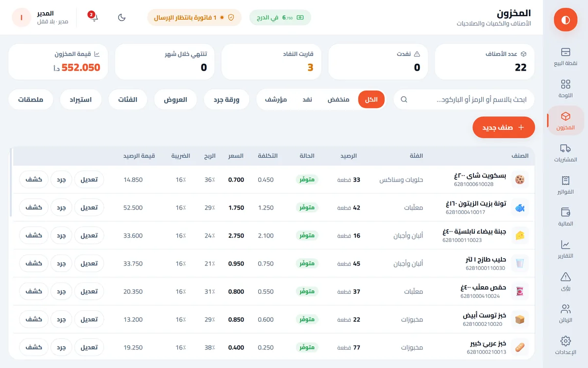Open ملصقات labels

[x=31, y=100]
